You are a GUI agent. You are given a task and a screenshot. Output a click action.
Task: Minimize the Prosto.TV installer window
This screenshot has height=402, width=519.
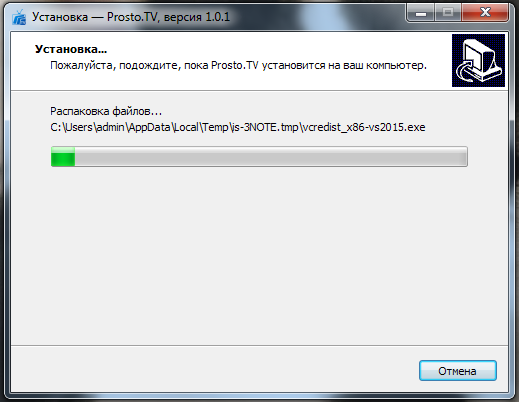point(421,13)
